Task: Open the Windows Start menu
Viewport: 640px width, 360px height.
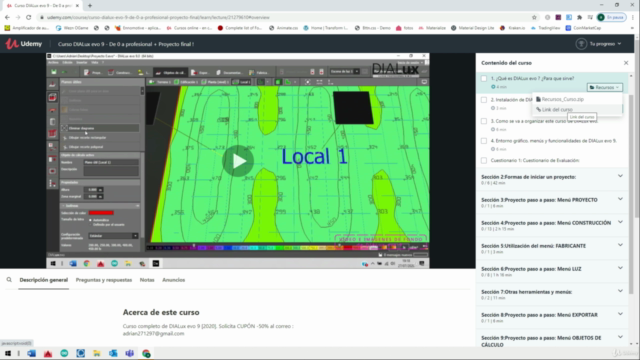Action: pyautogui.click(x=7, y=353)
